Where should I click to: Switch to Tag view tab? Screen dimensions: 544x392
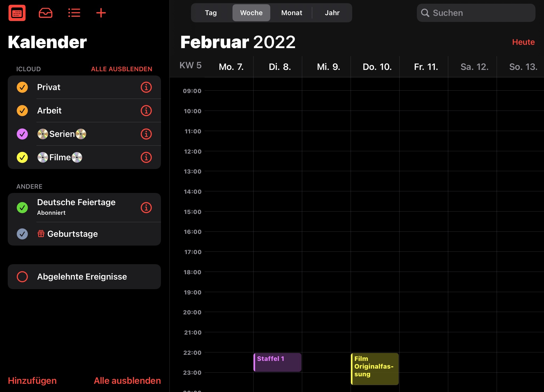(x=211, y=13)
